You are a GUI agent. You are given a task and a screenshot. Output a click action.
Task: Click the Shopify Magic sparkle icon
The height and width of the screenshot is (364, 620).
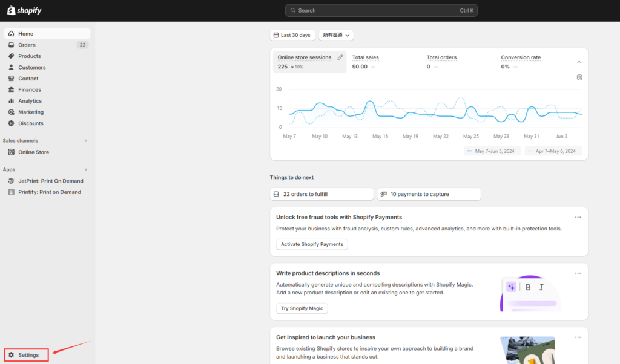click(511, 287)
